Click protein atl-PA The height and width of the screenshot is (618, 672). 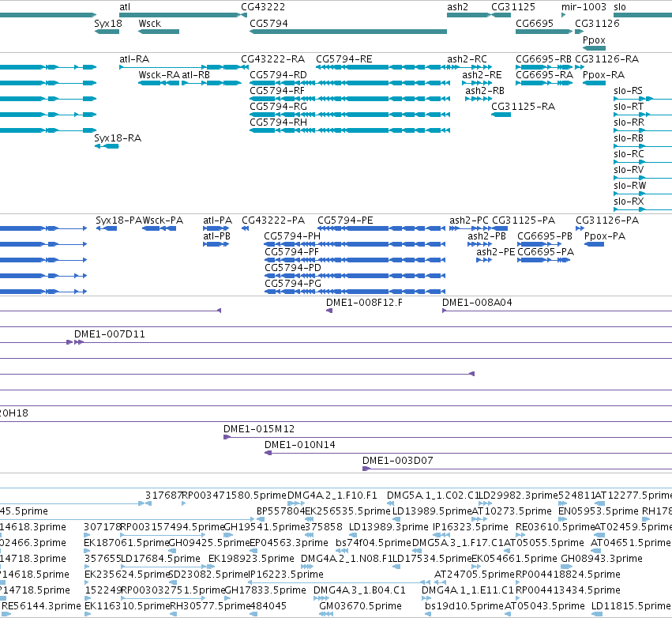(x=217, y=220)
